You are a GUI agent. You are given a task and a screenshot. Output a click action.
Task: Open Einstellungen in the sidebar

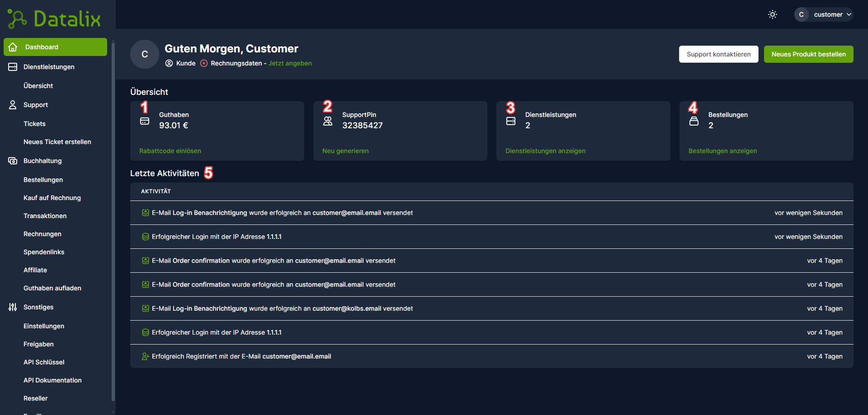click(x=44, y=326)
